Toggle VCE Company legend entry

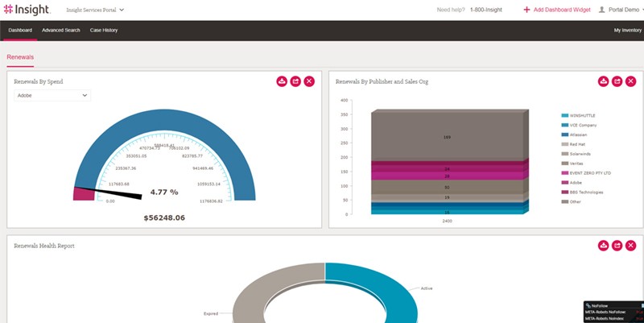coord(579,125)
